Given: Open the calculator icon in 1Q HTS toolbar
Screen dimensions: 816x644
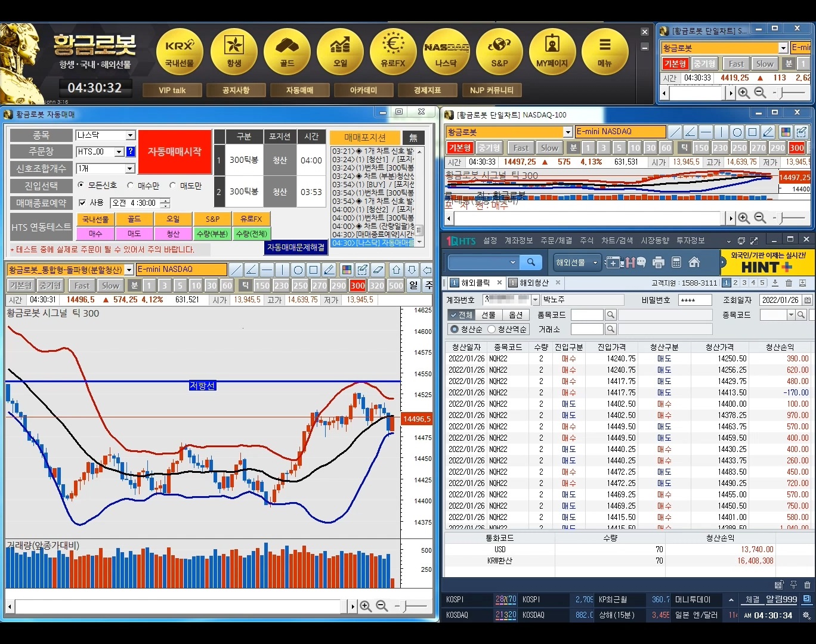Looking at the screenshot, I should (x=676, y=262).
